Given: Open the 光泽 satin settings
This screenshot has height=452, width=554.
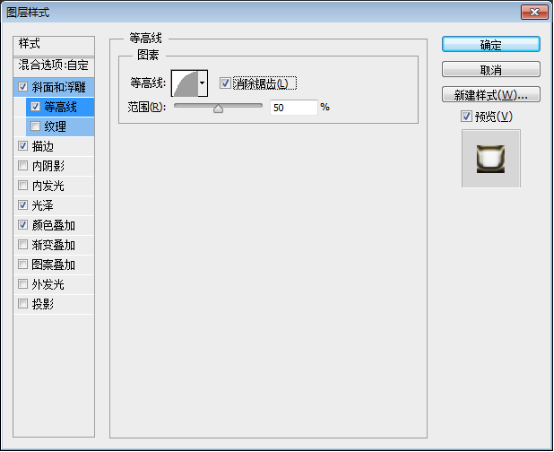Looking at the screenshot, I should [54, 205].
